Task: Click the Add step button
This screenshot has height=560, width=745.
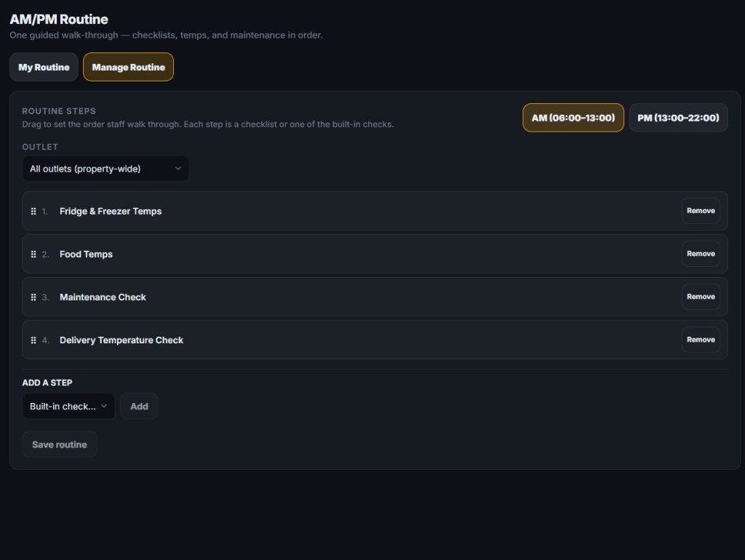Action: [139, 406]
